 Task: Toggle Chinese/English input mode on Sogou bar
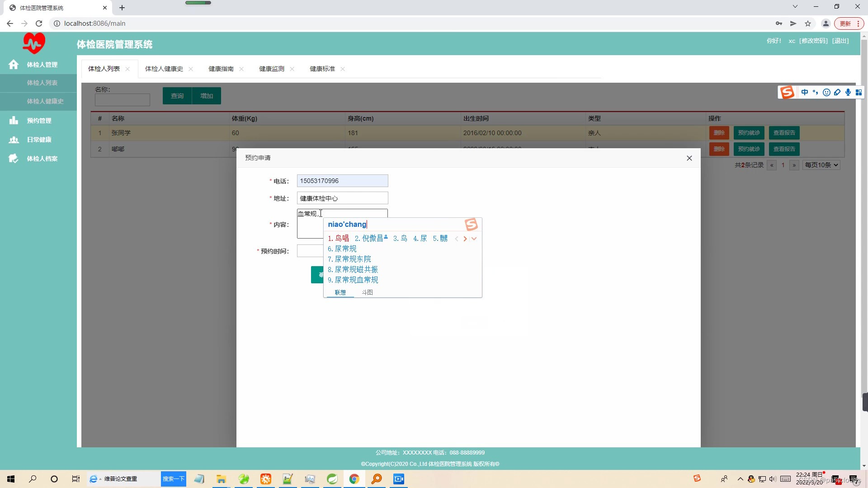click(x=805, y=92)
